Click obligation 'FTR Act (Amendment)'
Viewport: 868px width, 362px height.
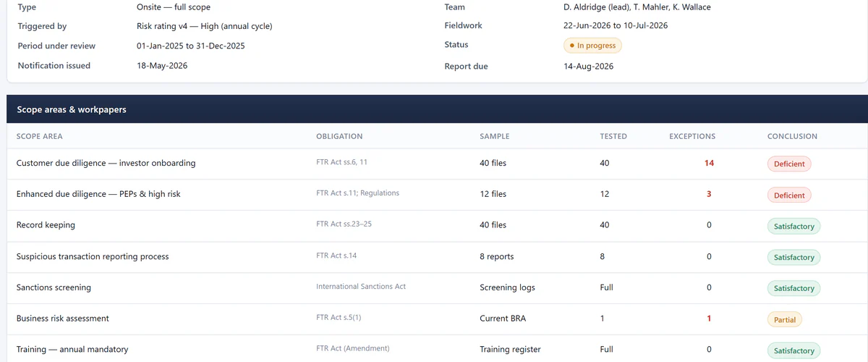pos(352,349)
